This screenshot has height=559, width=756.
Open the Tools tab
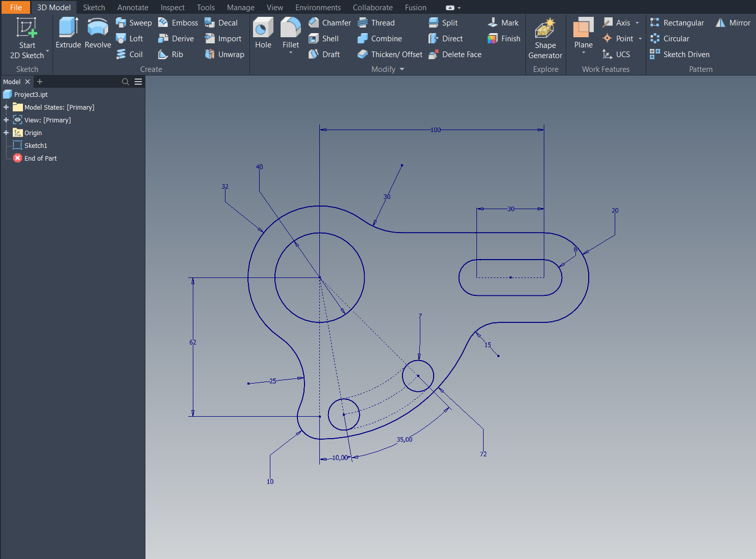coord(206,8)
